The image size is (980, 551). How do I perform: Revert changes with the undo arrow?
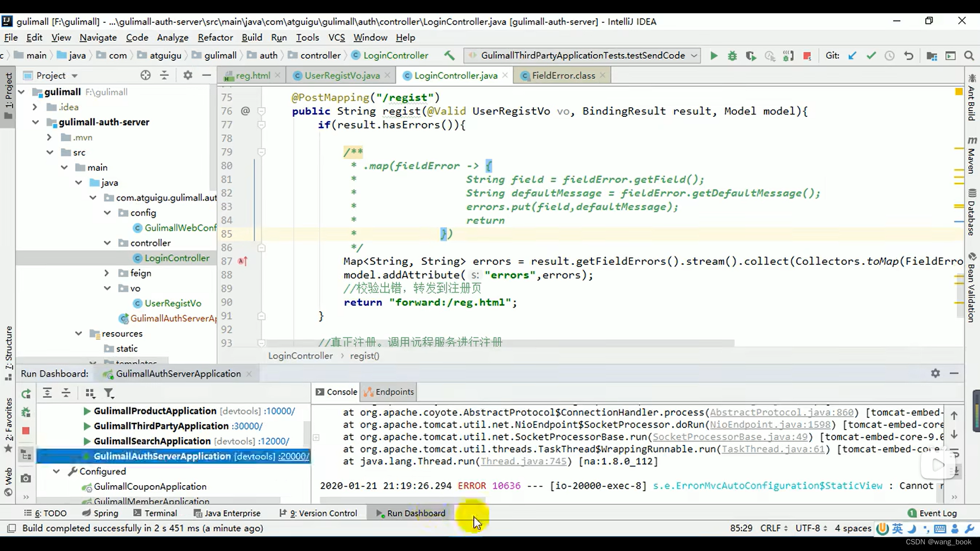[x=909, y=56]
